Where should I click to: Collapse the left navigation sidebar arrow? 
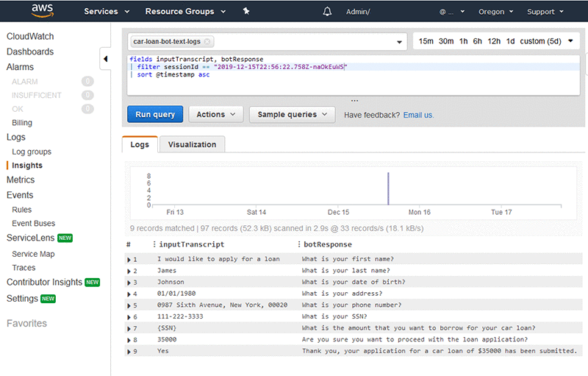(x=106, y=59)
